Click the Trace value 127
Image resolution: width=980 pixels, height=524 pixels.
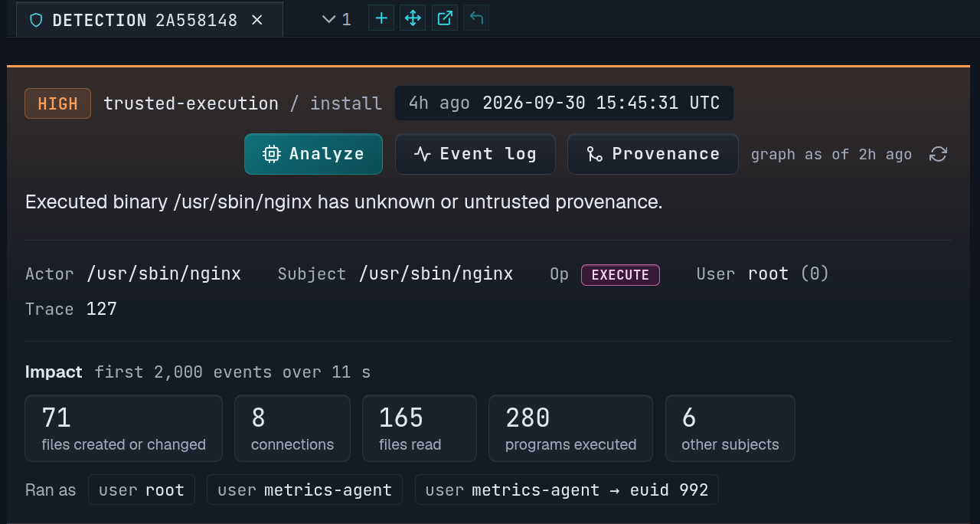tap(102, 309)
